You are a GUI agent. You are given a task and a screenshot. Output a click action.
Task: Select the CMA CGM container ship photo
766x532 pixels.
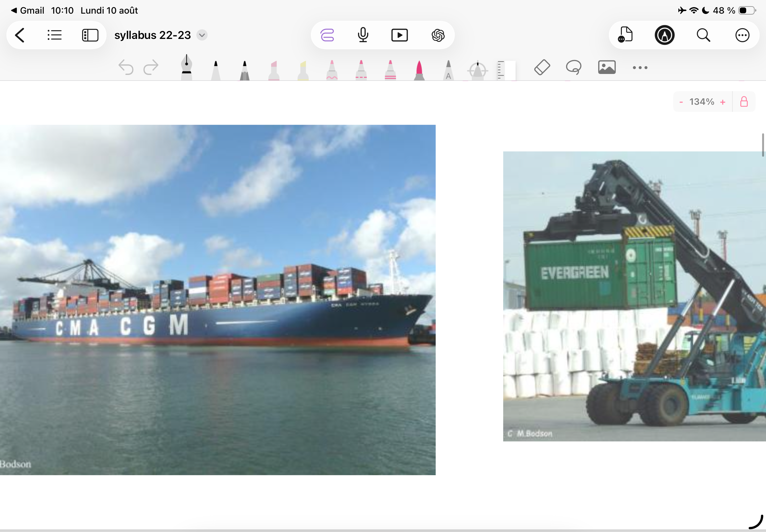click(218, 300)
